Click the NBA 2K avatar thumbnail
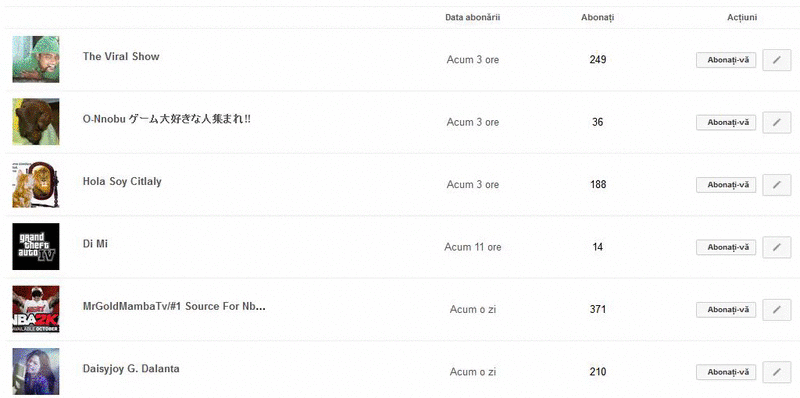 (x=36, y=309)
